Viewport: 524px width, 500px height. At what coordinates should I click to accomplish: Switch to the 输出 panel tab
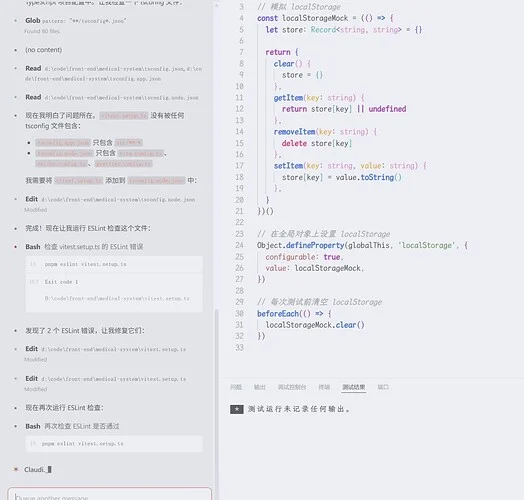[260, 387]
